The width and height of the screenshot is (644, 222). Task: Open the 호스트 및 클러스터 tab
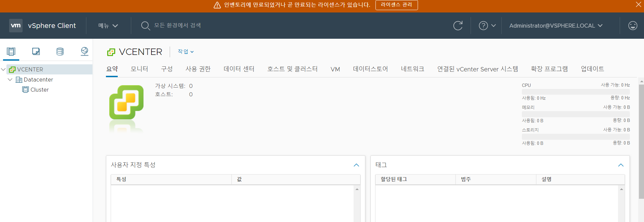[292, 69]
